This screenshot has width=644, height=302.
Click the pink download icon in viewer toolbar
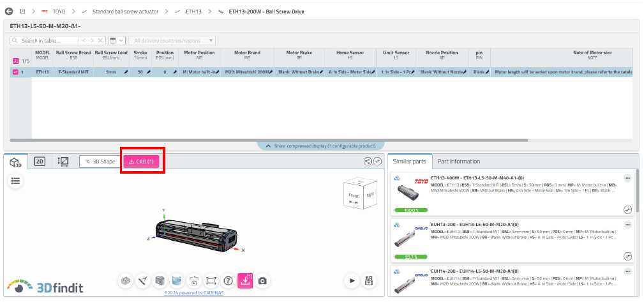pyautogui.click(x=245, y=280)
